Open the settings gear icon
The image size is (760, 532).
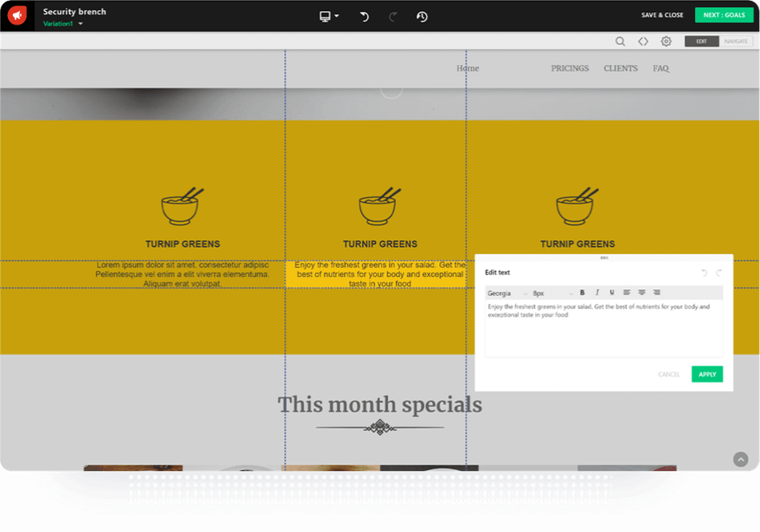666,41
